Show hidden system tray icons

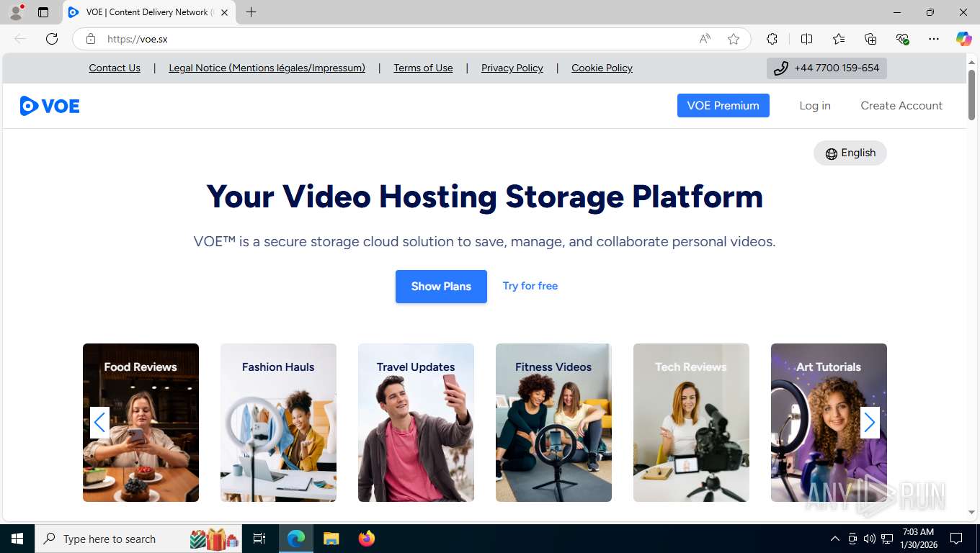(x=834, y=539)
